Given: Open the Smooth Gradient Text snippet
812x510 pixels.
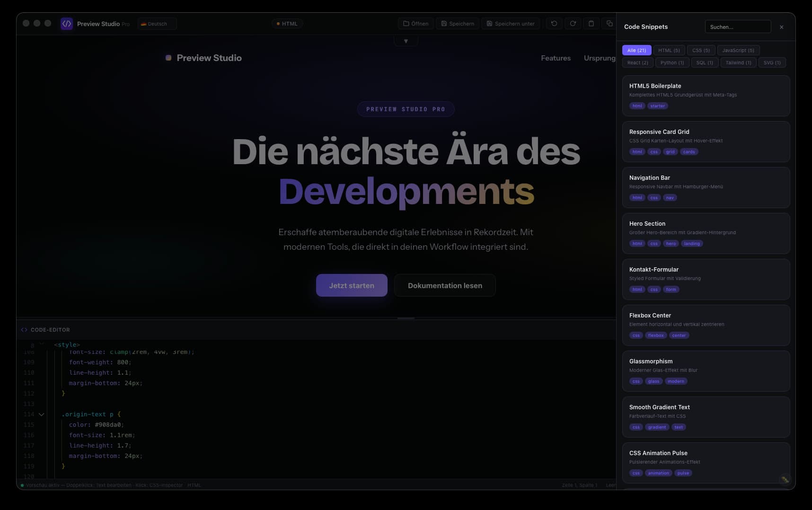Looking at the screenshot, I should (706, 417).
